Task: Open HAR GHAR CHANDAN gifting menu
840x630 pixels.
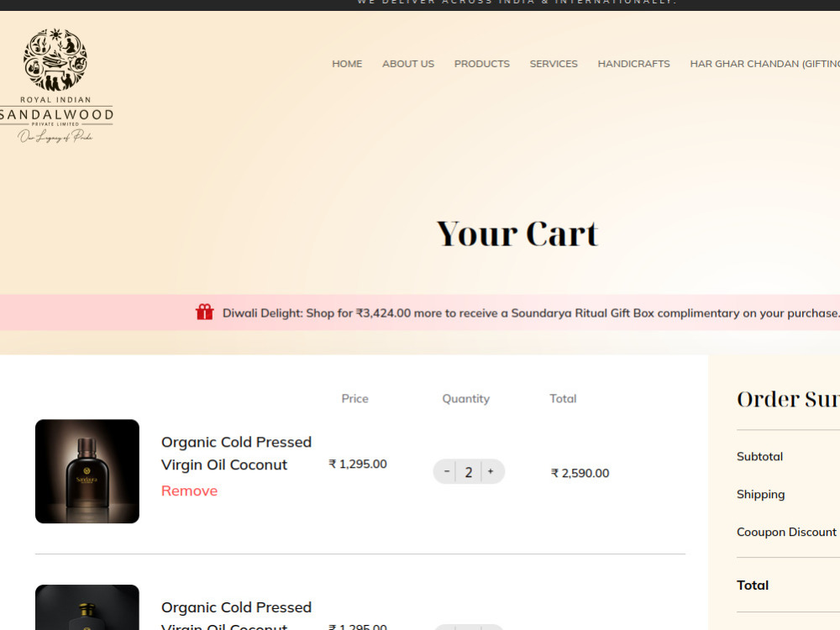Action: (x=765, y=64)
